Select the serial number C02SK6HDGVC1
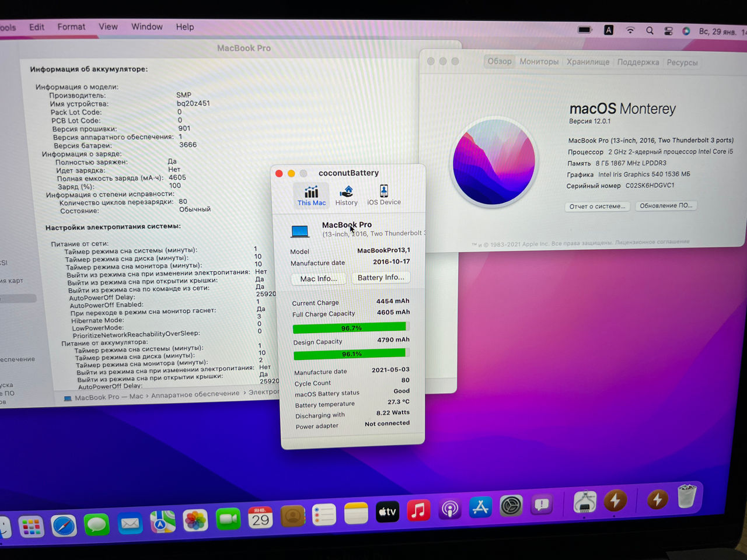 click(x=650, y=185)
